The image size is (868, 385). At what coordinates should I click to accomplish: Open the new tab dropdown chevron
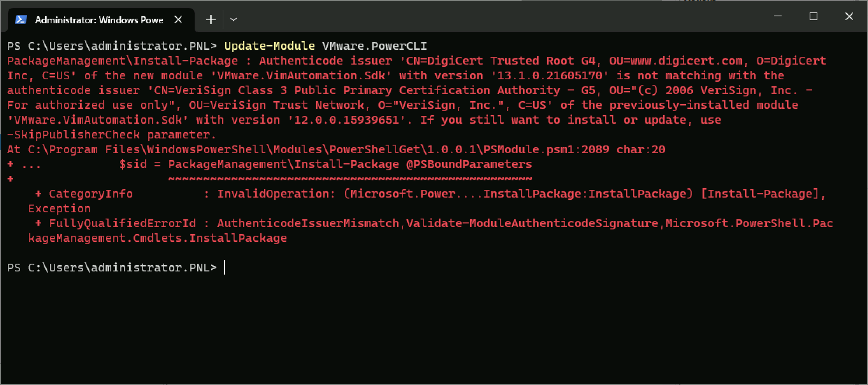233,19
